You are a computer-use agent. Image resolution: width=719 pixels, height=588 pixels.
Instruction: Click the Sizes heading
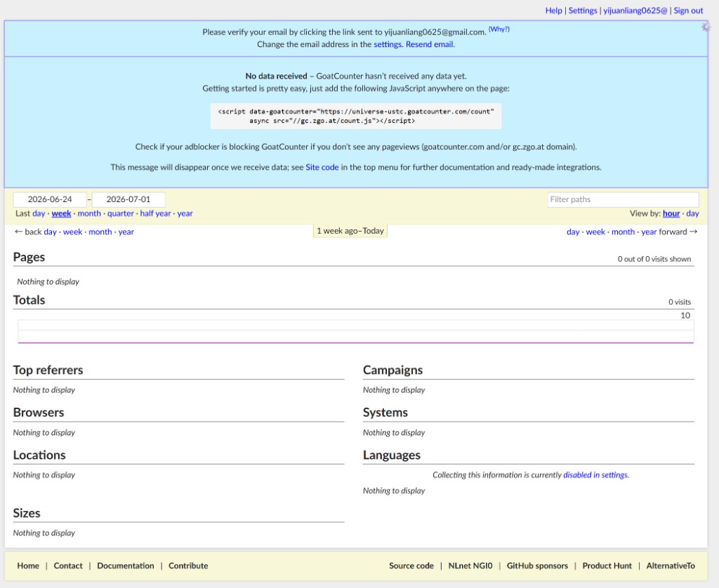27,514
